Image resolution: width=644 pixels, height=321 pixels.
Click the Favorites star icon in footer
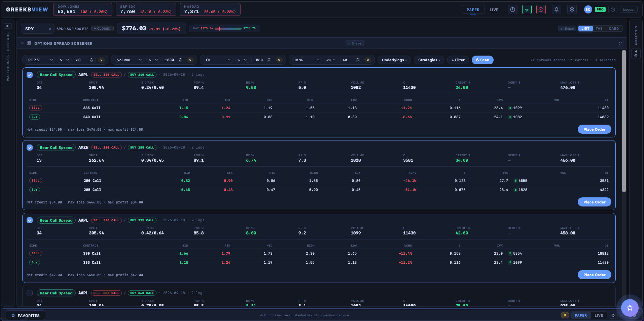(x=13, y=316)
